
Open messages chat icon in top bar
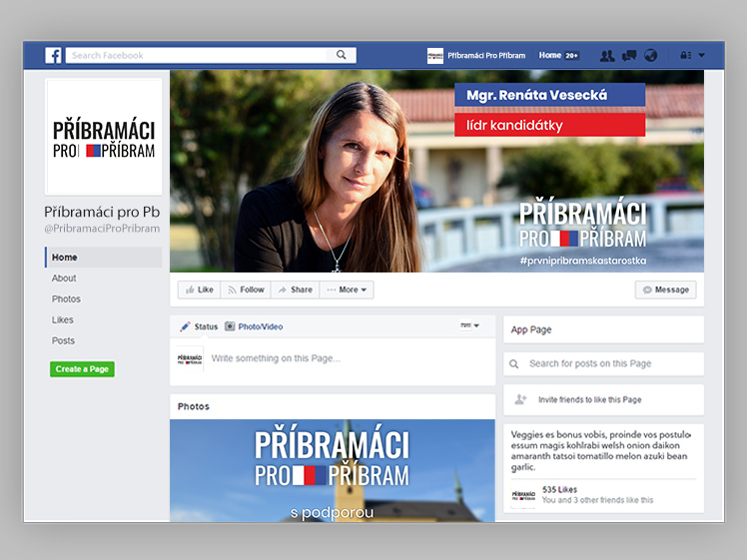coord(629,56)
